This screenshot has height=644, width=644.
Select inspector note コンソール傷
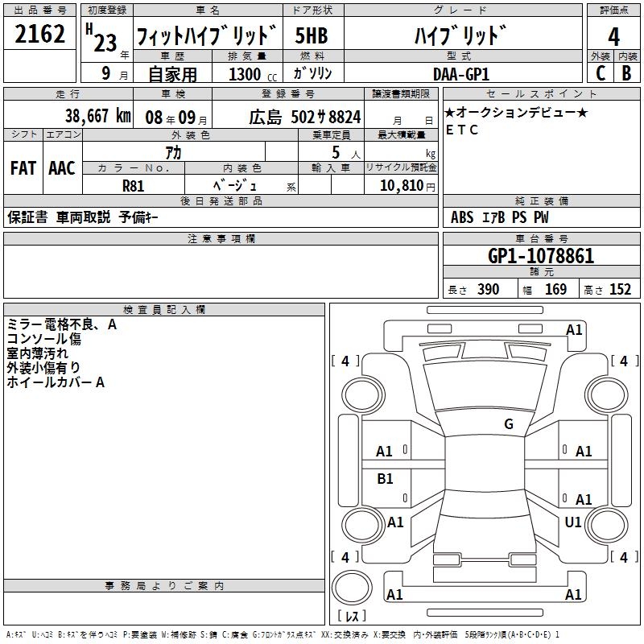click(x=44, y=339)
